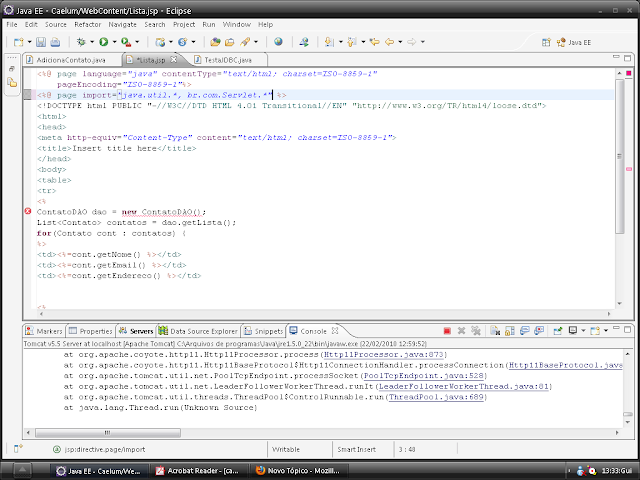The width and height of the screenshot is (640, 480).
Task: Run the project with the green play icon
Action: [x=104, y=42]
